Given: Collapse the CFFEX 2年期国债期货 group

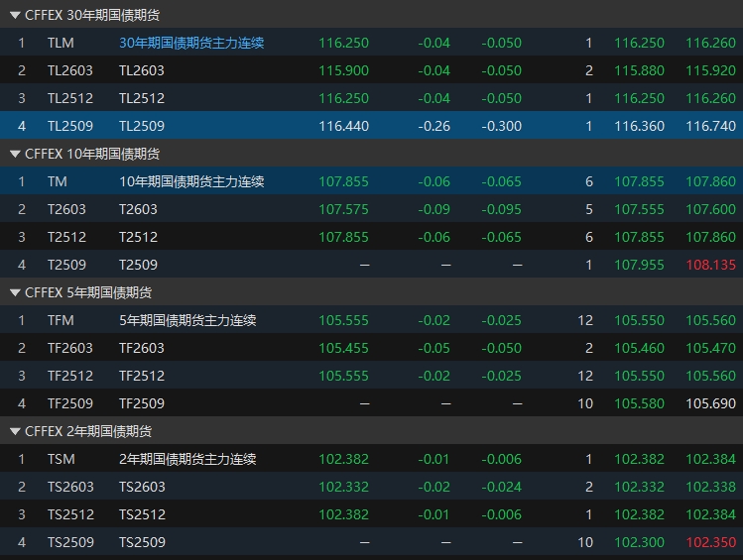Looking at the screenshot, I should 15,431.
